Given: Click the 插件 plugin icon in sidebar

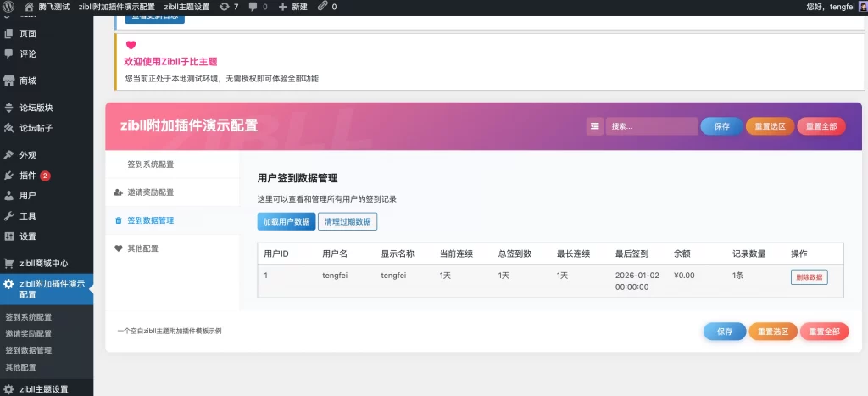Looking at the screenshot, I should (x=8, y=176).
